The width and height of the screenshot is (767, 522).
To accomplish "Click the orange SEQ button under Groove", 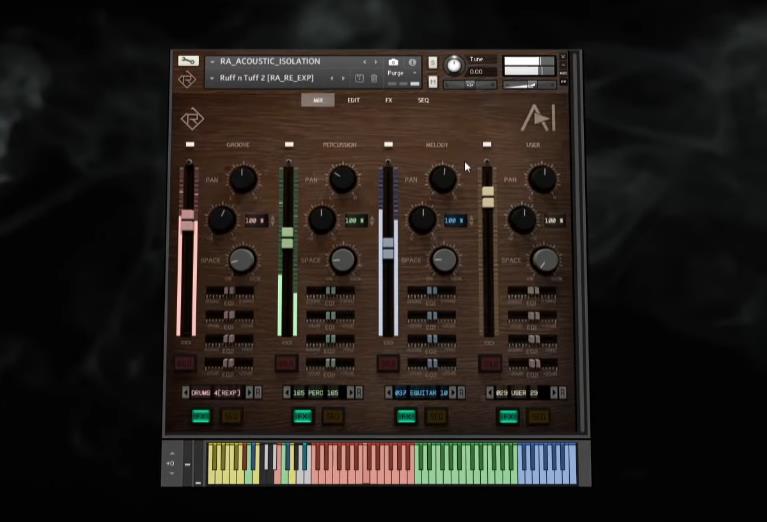I will pos(232,416).
